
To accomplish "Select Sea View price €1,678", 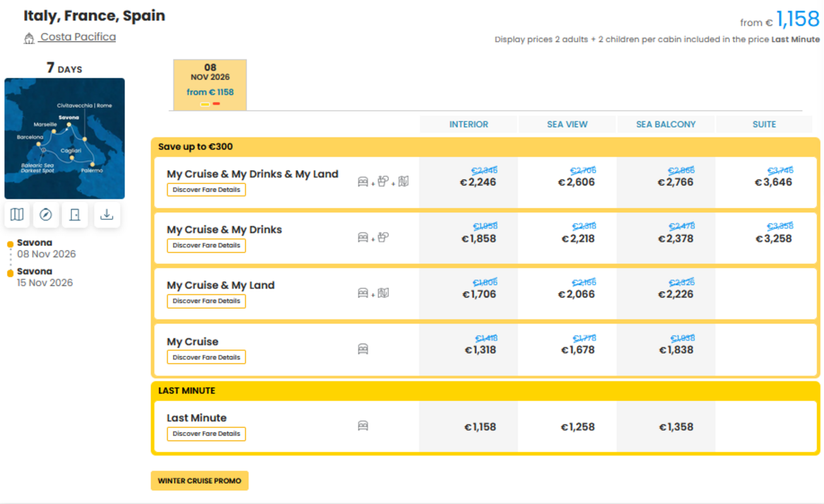I will tap(578, 350).
